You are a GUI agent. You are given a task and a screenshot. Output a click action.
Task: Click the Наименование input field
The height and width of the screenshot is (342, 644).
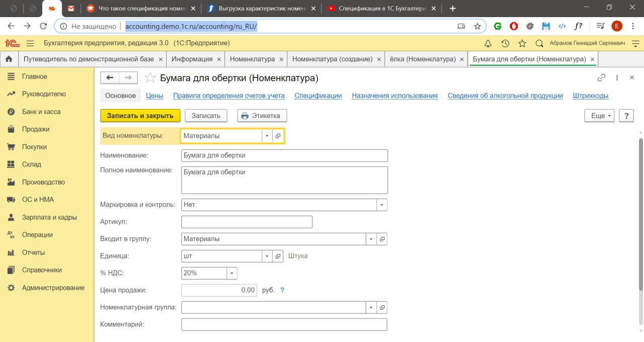[x=284, y=155]
